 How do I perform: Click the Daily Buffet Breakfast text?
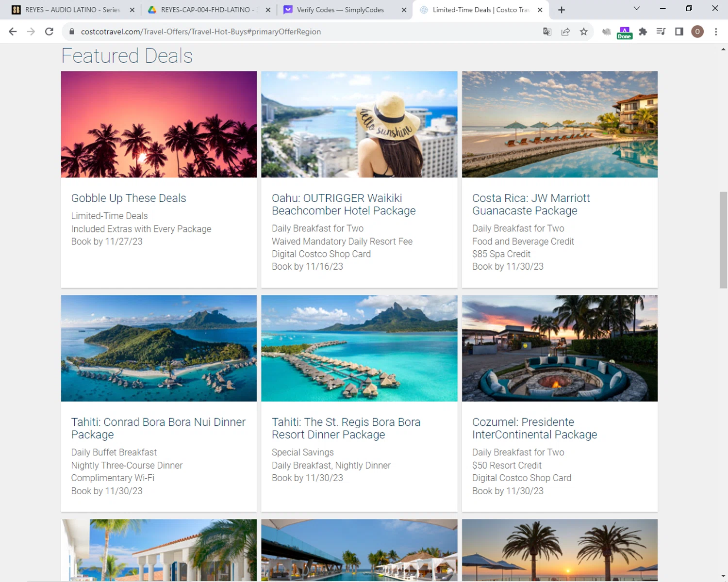click(x=114, y=453)
